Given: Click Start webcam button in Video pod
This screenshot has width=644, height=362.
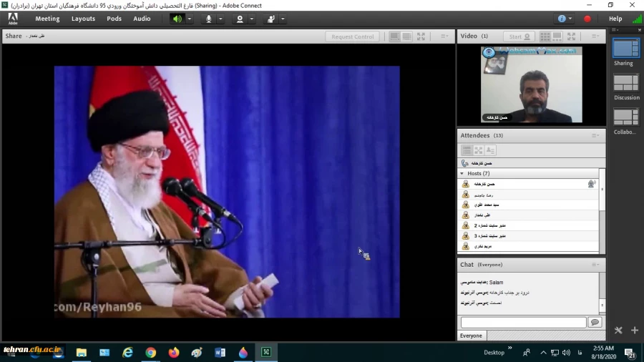Looking at the screenshot, I should tap(519, 36).
